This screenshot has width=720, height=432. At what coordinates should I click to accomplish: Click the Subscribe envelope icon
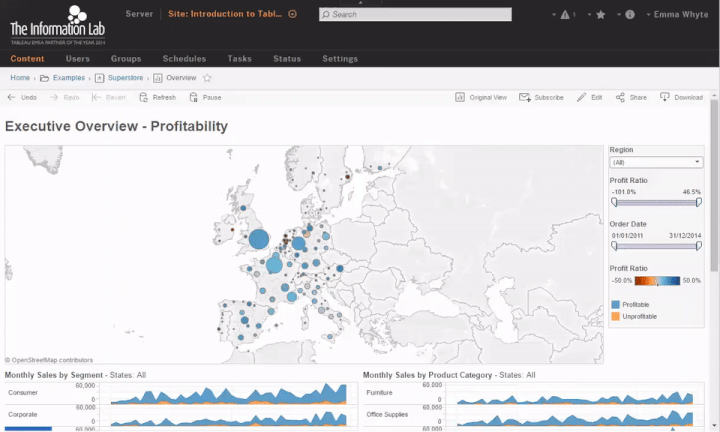tap(524, 97)
